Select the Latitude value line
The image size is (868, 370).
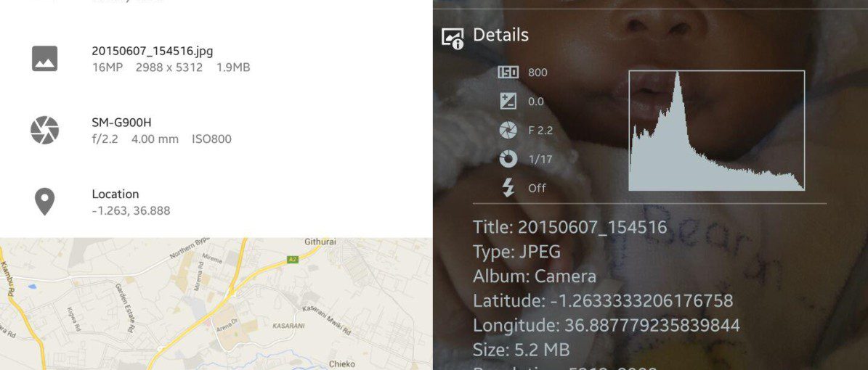(603, 301)
